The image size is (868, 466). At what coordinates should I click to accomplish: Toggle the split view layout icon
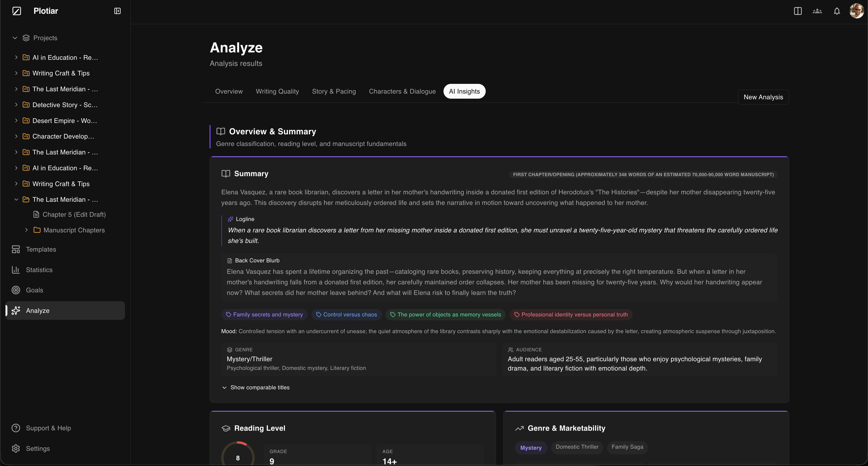click(x=797, y=11)
